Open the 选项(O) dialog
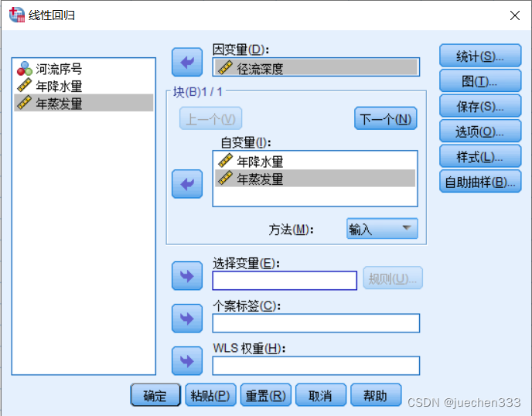 (480, 131)
